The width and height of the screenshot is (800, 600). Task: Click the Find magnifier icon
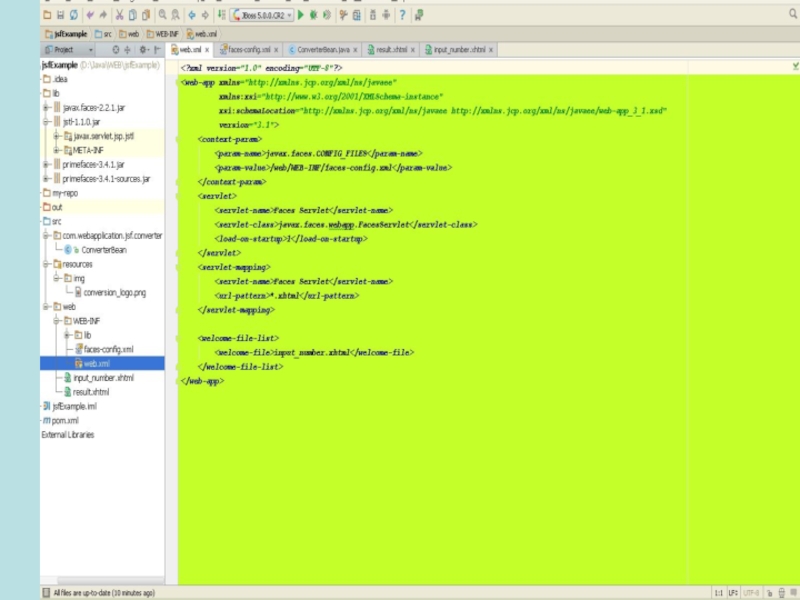point(163,15)
